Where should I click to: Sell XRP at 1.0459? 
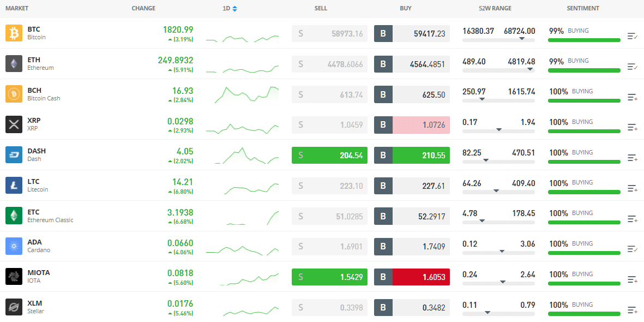point(329,125)
